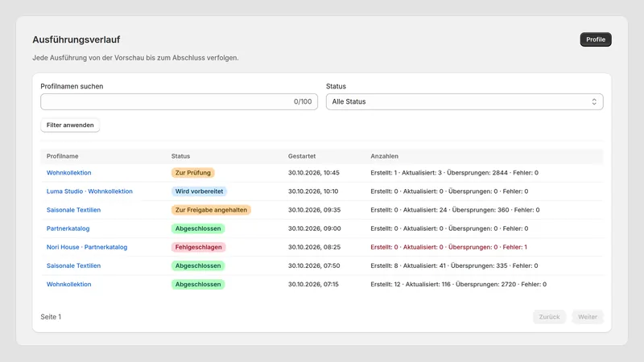Click the Status column header
Viewport: 644px width, 362px height.
tap(180, 156)
